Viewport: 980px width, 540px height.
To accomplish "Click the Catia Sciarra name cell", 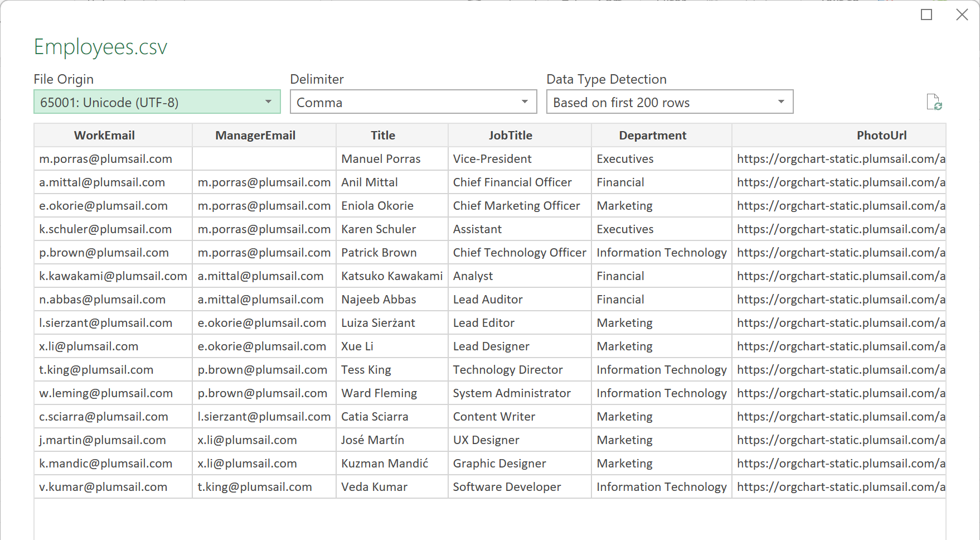I will pyautogui.click(x=392, y=417).
